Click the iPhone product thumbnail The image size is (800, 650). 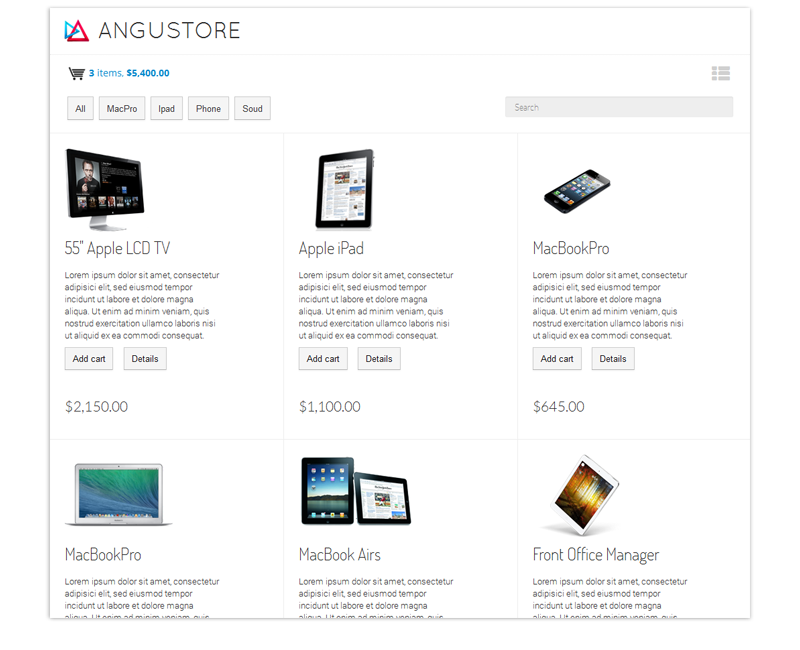point(577,191)
